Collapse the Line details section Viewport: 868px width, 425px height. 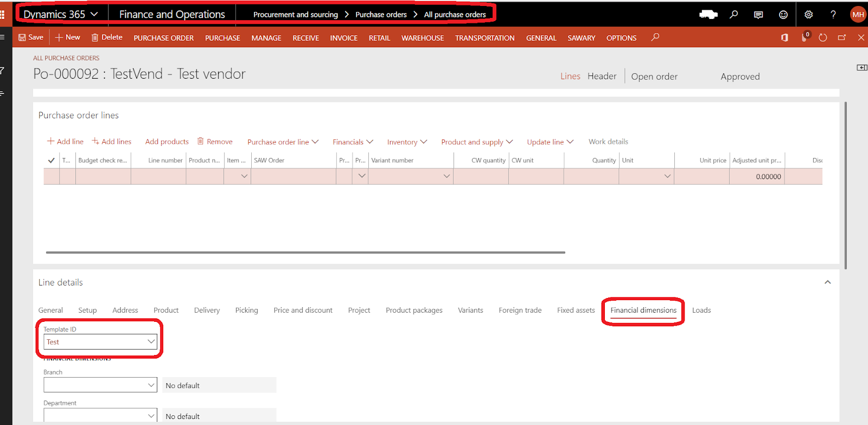tap(827, 282)
